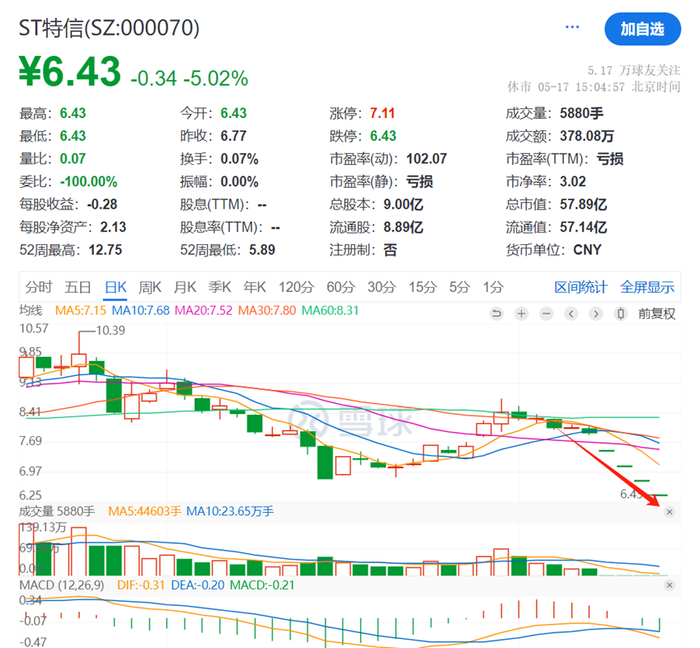The image size is (700, 648).
Task: Click the 加自选 add-to-watchlist button
Action: click(x=642, y=29)
